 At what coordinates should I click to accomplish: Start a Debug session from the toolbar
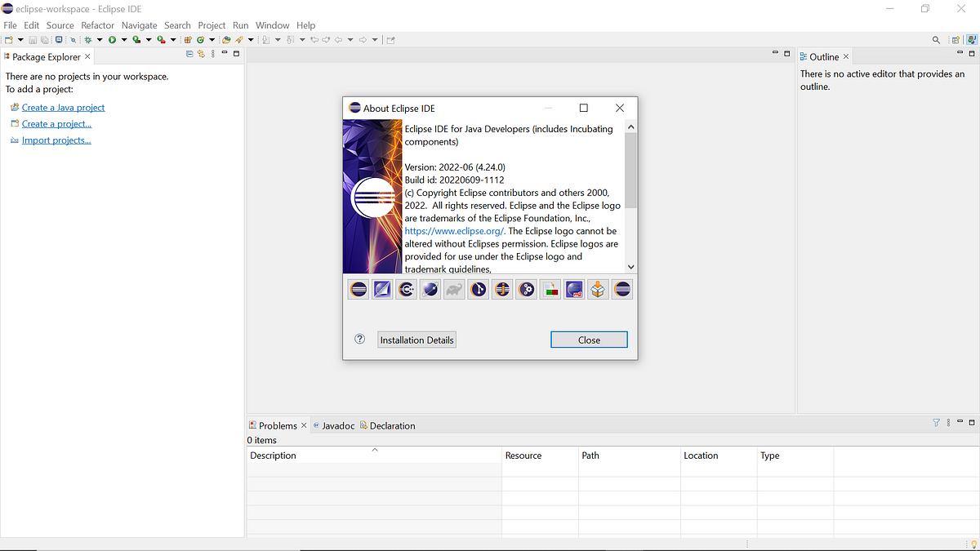pos(87,38)
